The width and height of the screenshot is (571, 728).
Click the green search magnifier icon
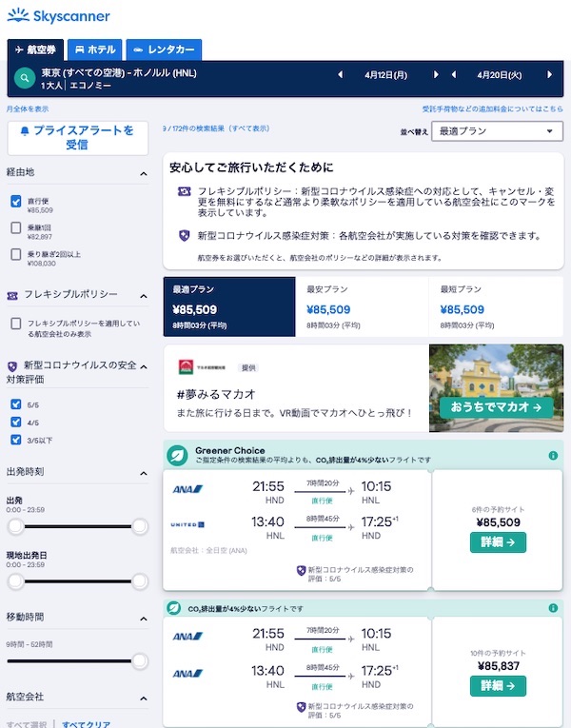click(x=25, y=78)
